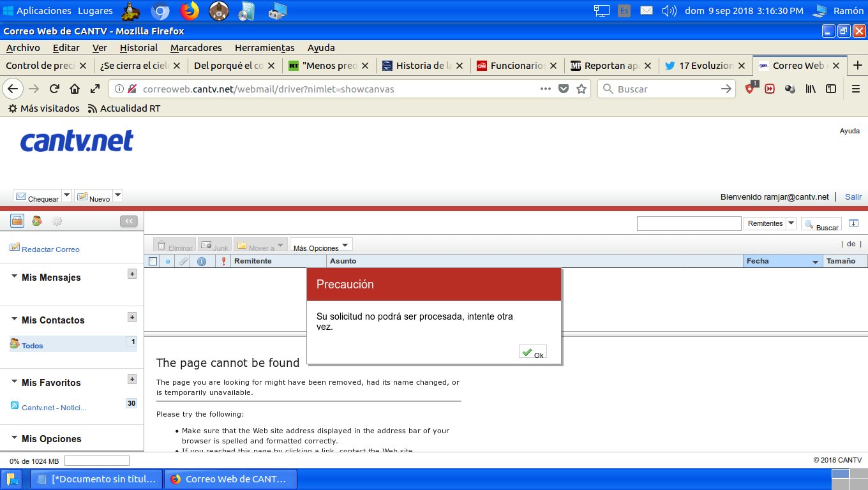
Task: Collapse the Mis Favoritos section
Action: (x=15, y=382)
